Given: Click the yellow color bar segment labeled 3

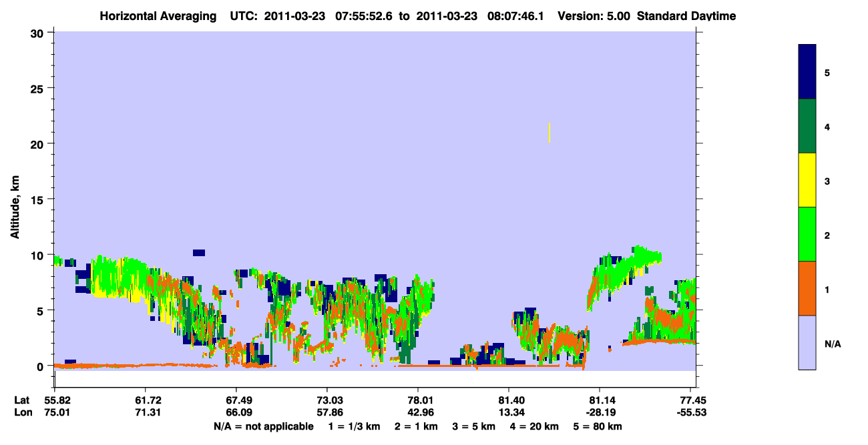Looking at the screenshot, I should (x=807, y=180).
